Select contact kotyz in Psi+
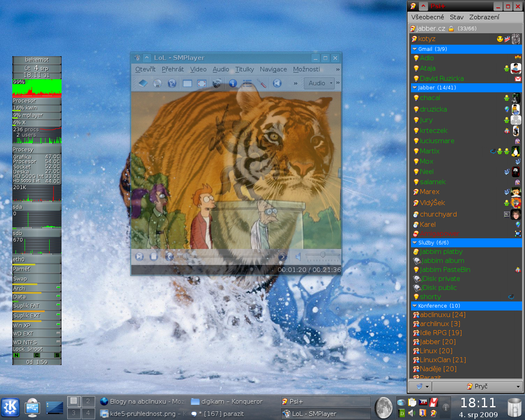Screen dimensions: 525x420 466,39
